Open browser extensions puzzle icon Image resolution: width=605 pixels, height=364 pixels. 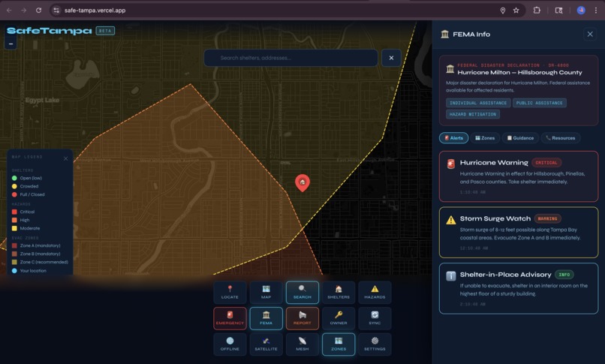point(537,11)
